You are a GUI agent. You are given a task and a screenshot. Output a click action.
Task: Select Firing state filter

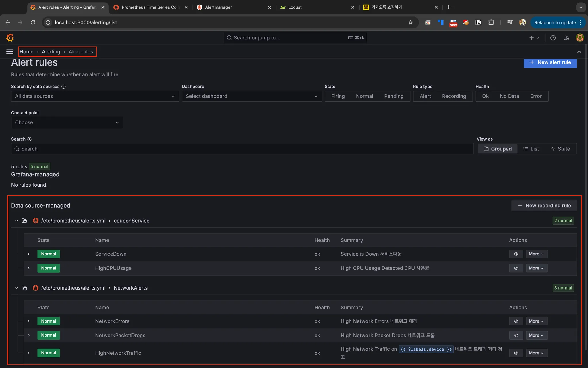(x=338, y=96)
